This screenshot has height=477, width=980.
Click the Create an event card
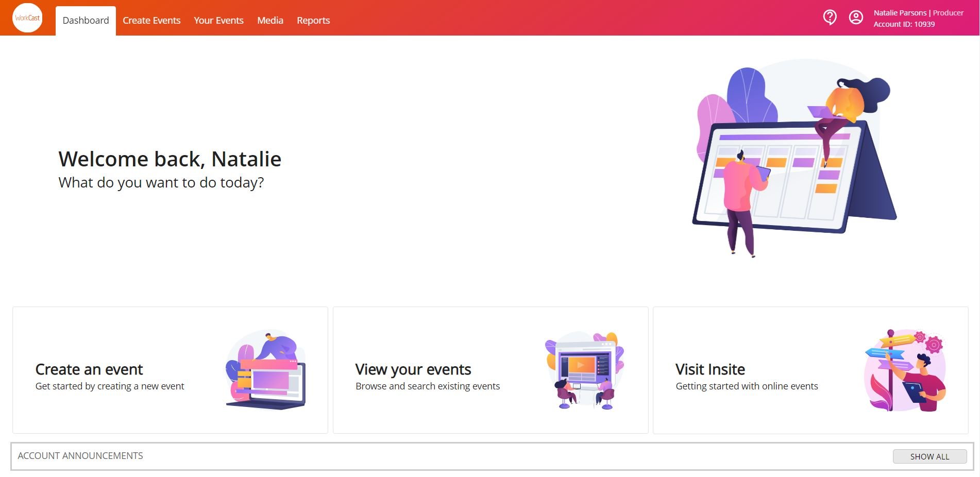point(170,369)
